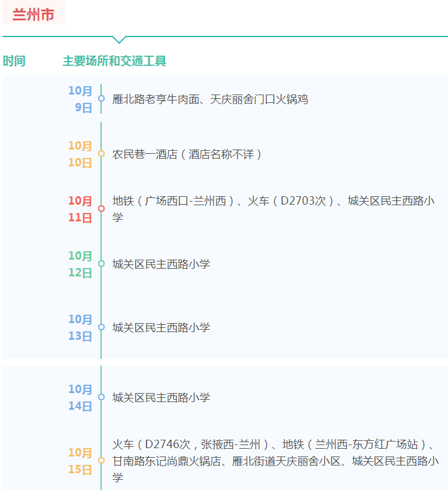Click the blue timeline circle for 10月9日
The width and height of the screenshot is (448, 490).
tap(101, 99)
